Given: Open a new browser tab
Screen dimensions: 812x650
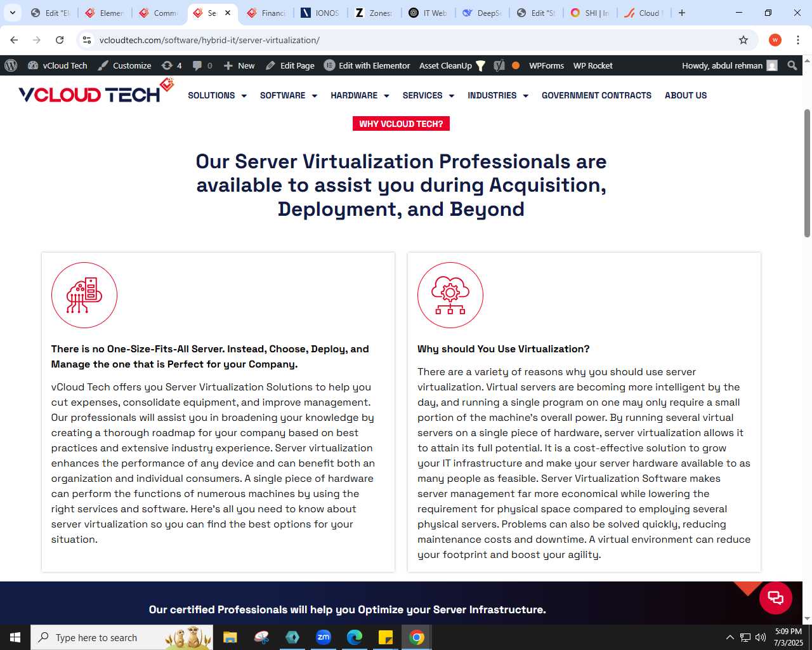Looking at the screenshot, I should [682, 13].
